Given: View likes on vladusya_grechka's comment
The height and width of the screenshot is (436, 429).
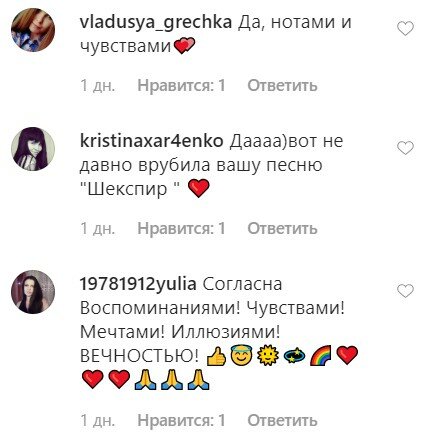Looking at the screenshot, I should (x=181, y=86).
